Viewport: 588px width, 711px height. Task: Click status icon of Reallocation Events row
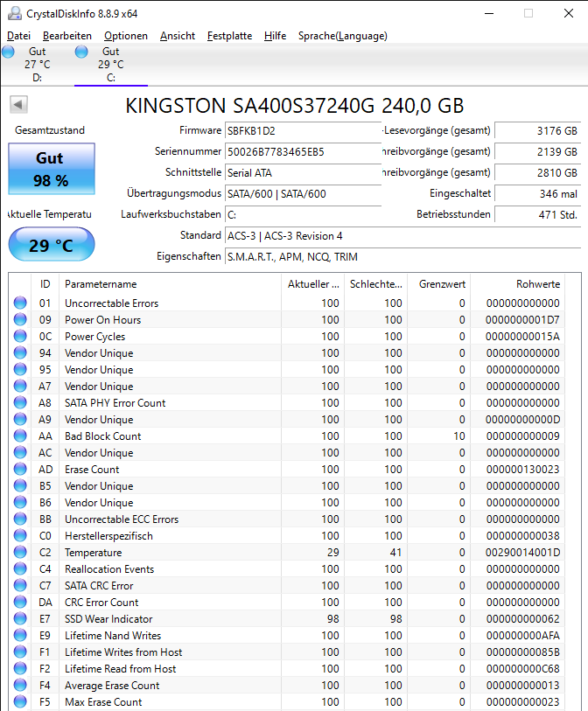20,568
